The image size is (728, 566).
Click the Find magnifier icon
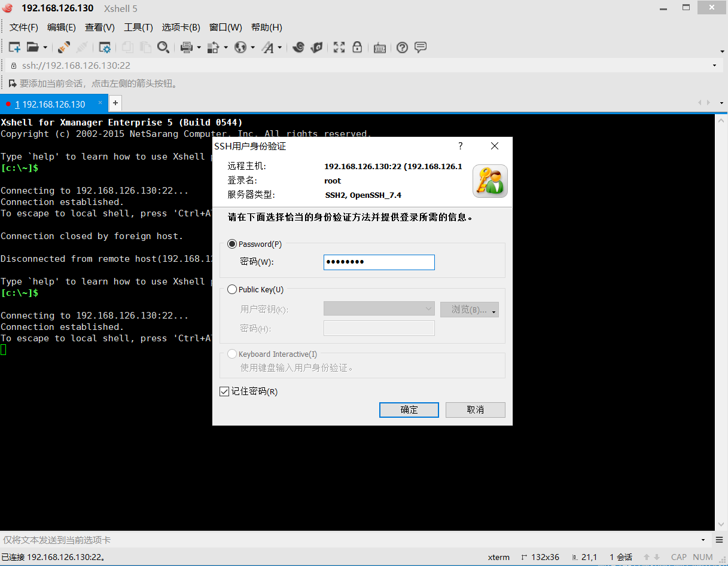tap(163, 47)
